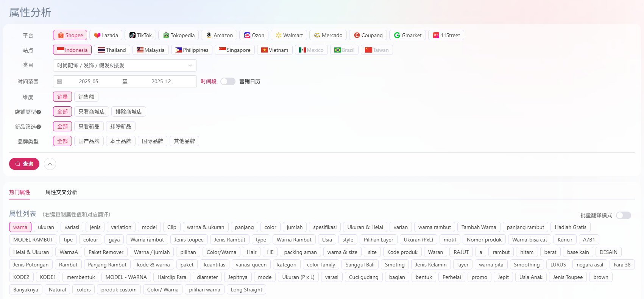The width and height of the screenshot is (644, 299).
Task: Open the category dropdown selector
Action: tap(125, 65)
